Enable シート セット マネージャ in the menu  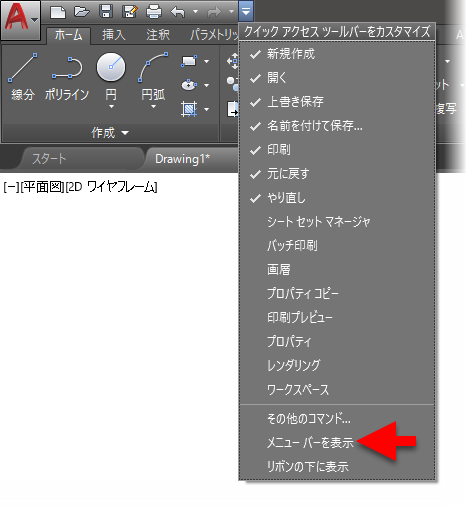[337, 222]
